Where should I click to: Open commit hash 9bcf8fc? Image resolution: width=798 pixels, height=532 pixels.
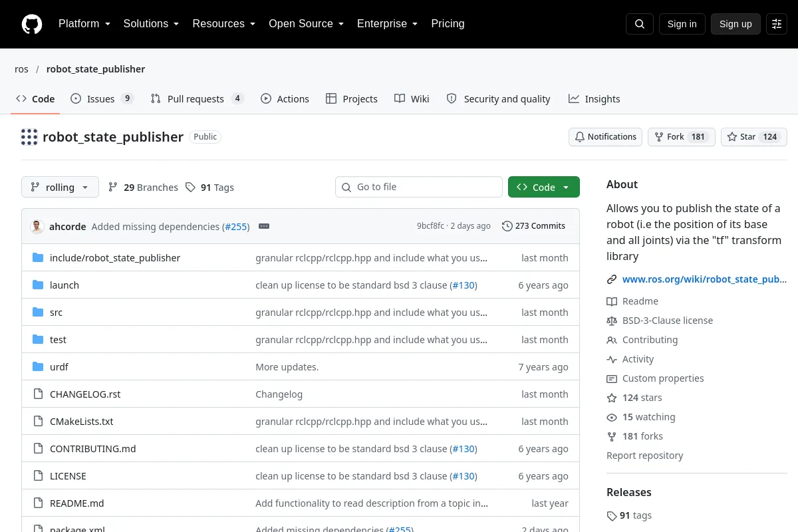[x=430, y=226]
